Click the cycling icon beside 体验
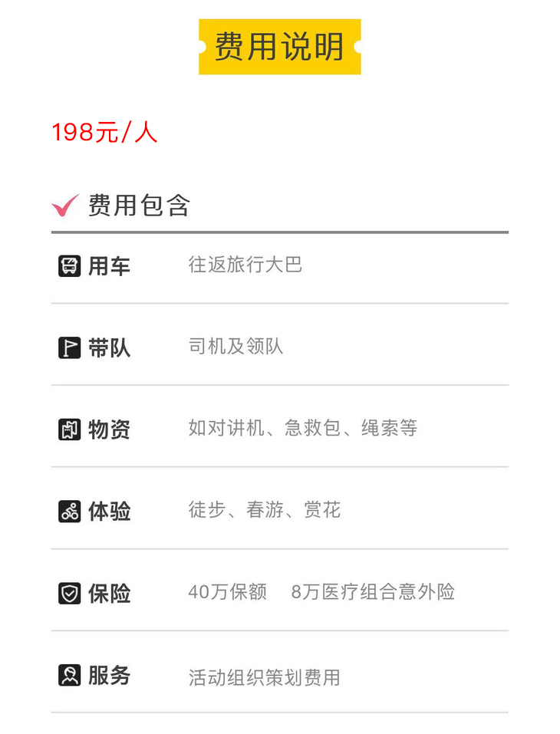The width and height of the screenshot is (560, 734). (x=69, y=512)
